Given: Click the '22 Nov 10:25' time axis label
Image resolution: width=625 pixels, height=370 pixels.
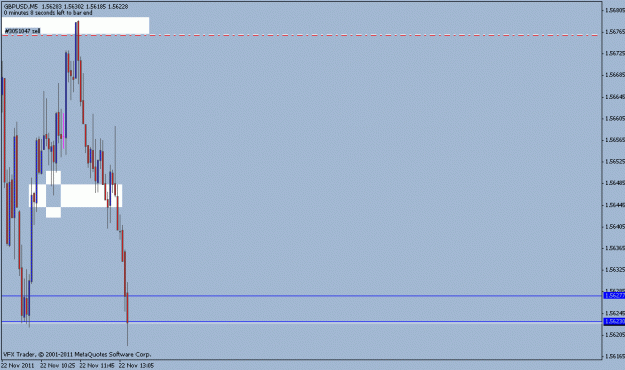Looking at the screenshot, I should [57, 365].
